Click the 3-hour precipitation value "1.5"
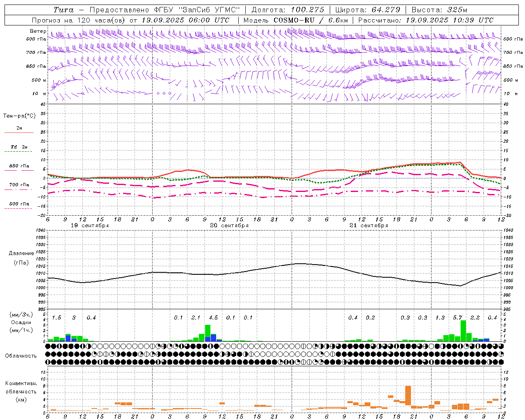The image size is (525, 420). point(57,318)
